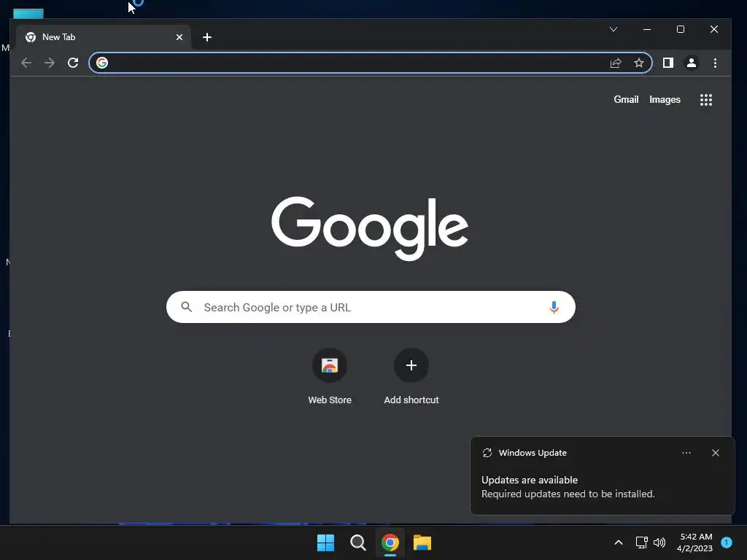Click the Google logo
Image resolution: width=747 pixels, height=560 pixels.
(x=370, y=228)
